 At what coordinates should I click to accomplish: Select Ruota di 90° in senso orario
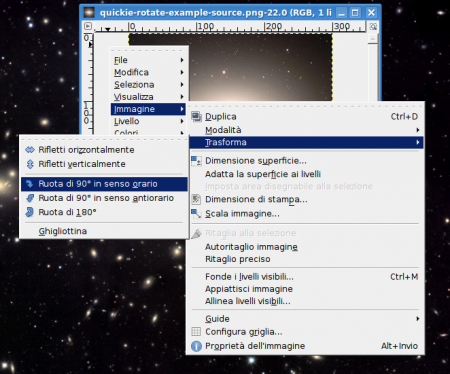point(104,184)
